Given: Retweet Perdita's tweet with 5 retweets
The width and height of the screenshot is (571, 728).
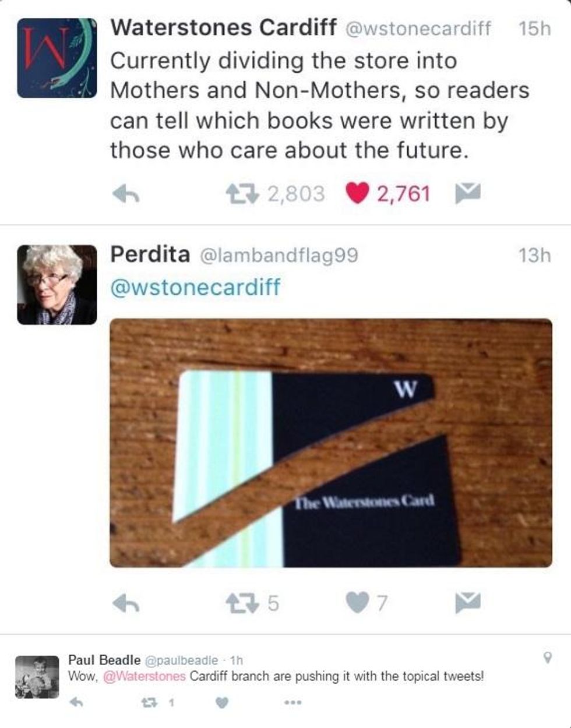Looking at the screenshot, I should (242, 603).
